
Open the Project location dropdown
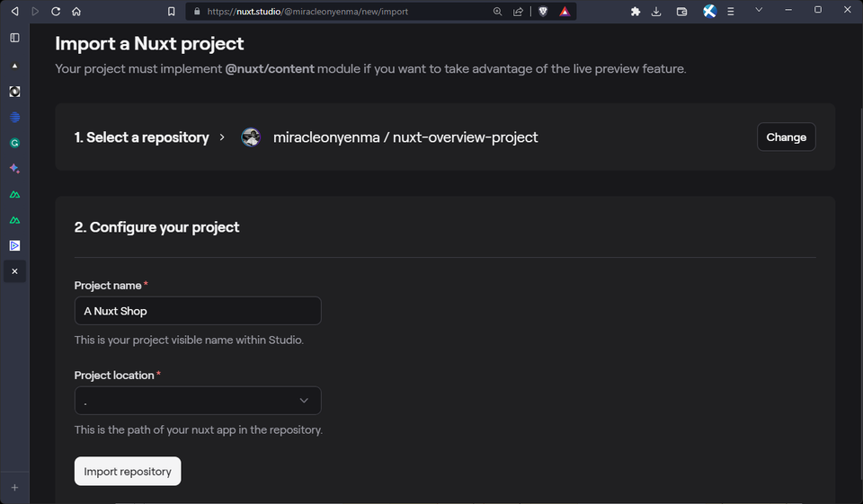198,401
